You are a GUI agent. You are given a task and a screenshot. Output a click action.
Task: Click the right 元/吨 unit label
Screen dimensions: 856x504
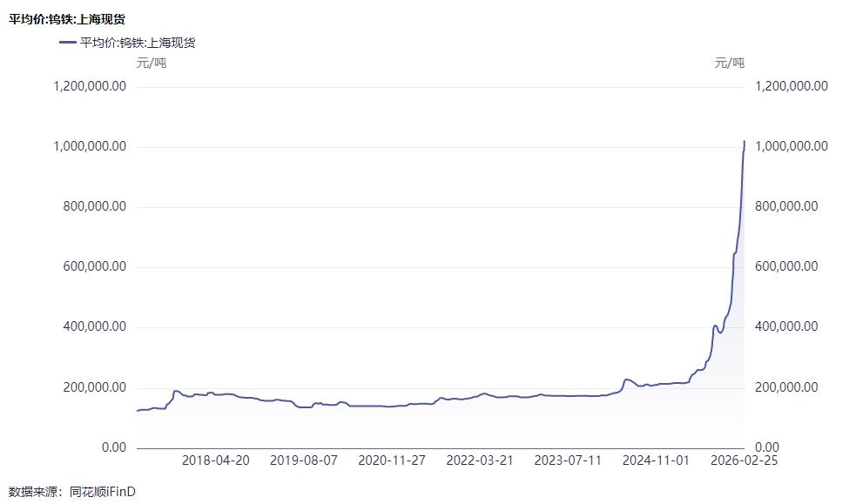tap(730, 62)
